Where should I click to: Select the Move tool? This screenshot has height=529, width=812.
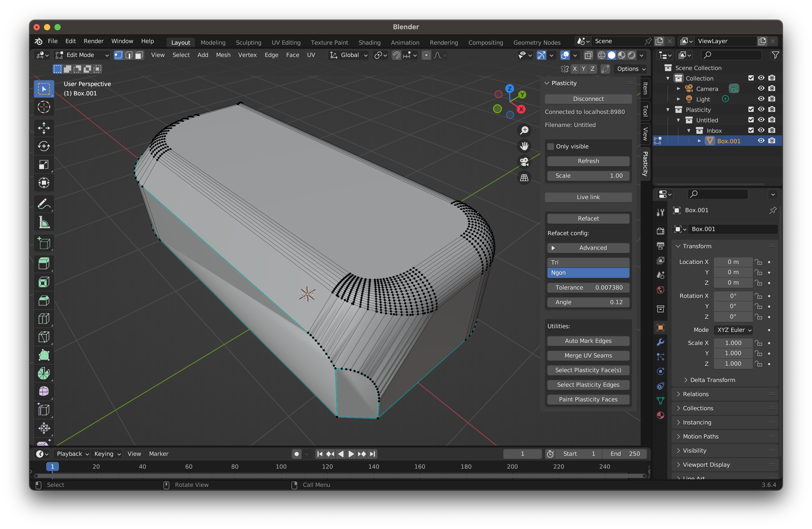[44, 128]
